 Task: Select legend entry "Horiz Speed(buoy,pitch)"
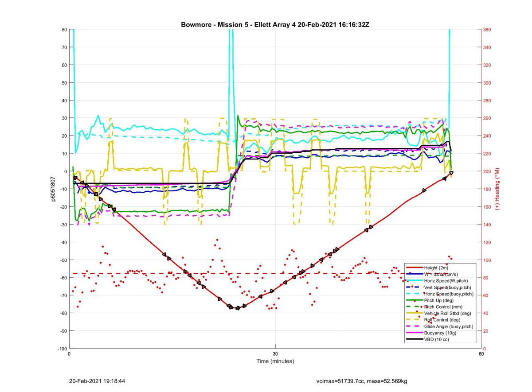[x=449, y=294]
